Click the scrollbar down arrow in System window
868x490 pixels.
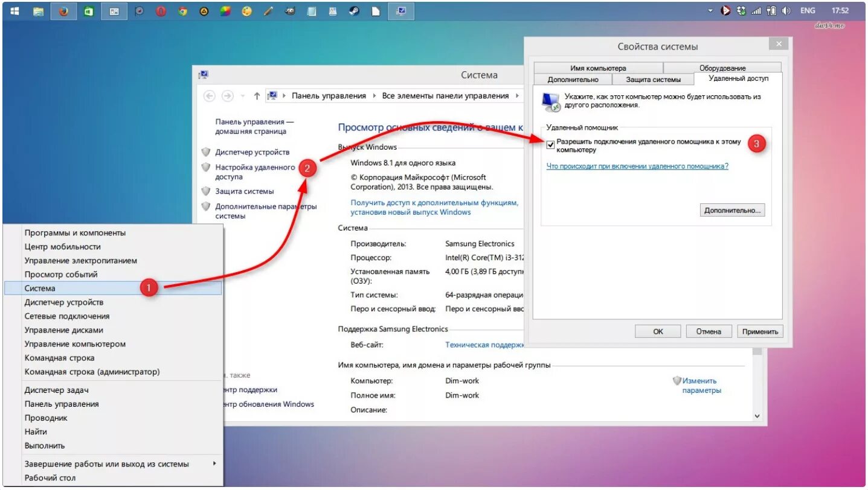click(x=757, y=416)
